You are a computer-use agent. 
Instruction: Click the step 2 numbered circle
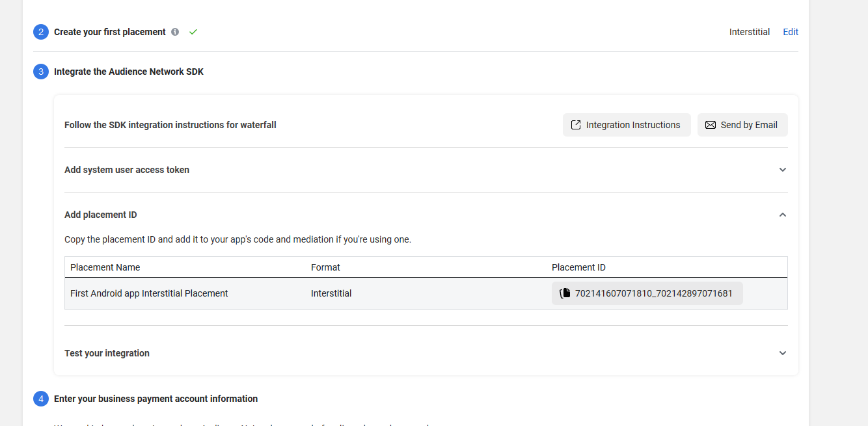(40, 31)
